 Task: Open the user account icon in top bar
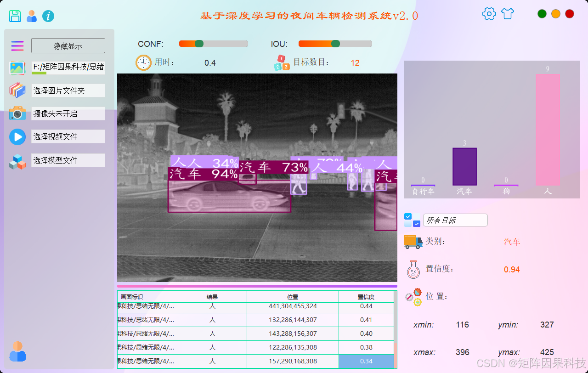coord(32,16)
